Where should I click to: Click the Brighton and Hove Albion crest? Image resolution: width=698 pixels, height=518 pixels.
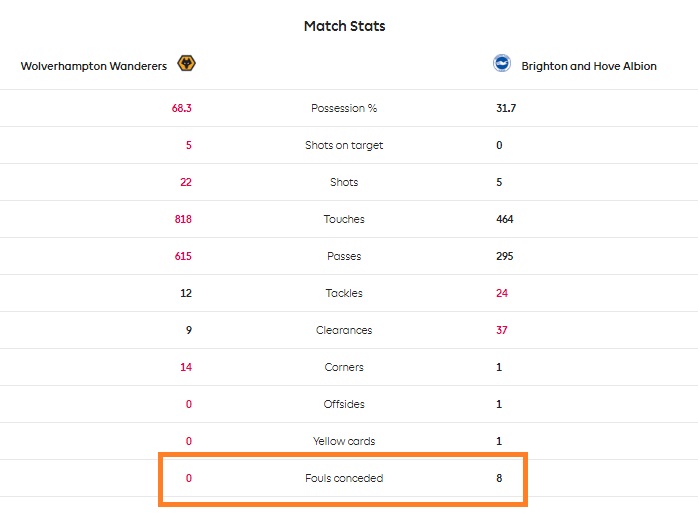click(501, 64)
